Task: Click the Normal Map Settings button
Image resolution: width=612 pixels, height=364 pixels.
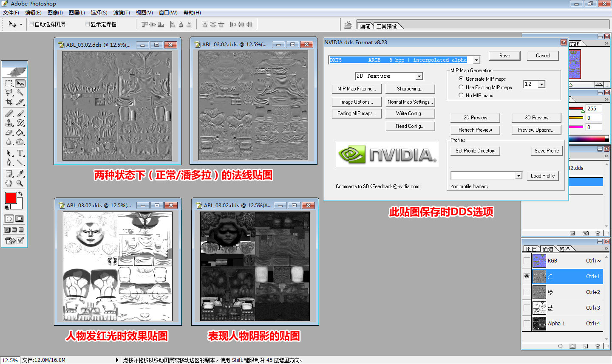Action: click(410, 102)
